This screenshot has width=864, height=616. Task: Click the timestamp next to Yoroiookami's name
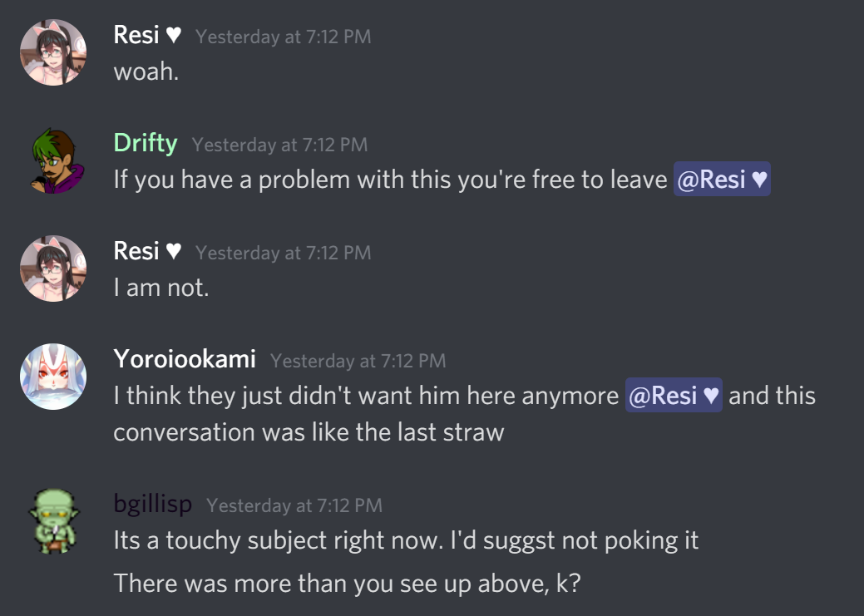(x=358, y=361)
